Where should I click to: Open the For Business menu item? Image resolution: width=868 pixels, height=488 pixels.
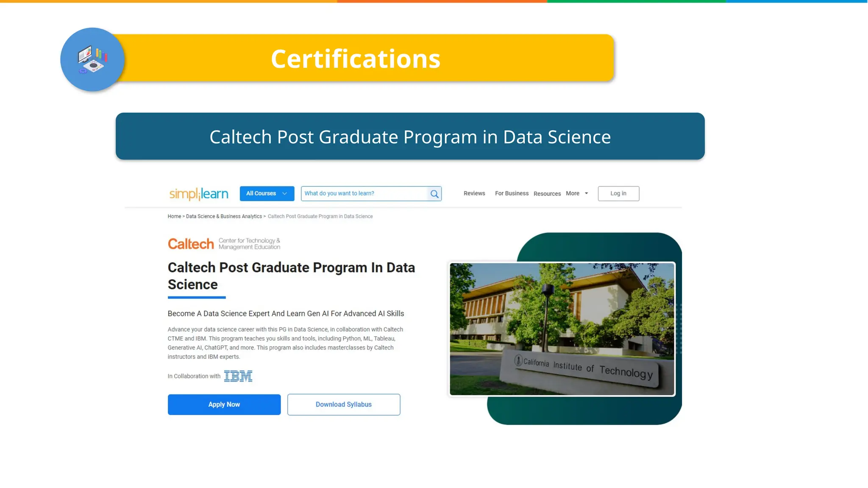(512, 193)
